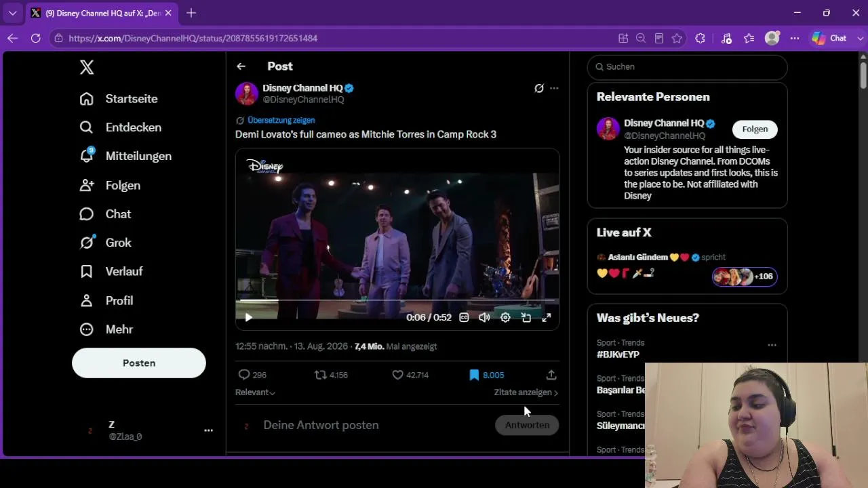Like the post with heart icon

[410, 375]
